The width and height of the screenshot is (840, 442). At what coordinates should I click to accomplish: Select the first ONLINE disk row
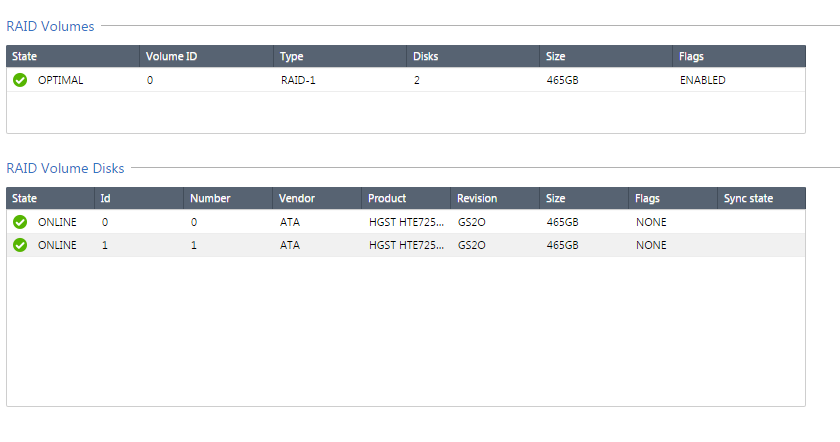tap(406, 222)
